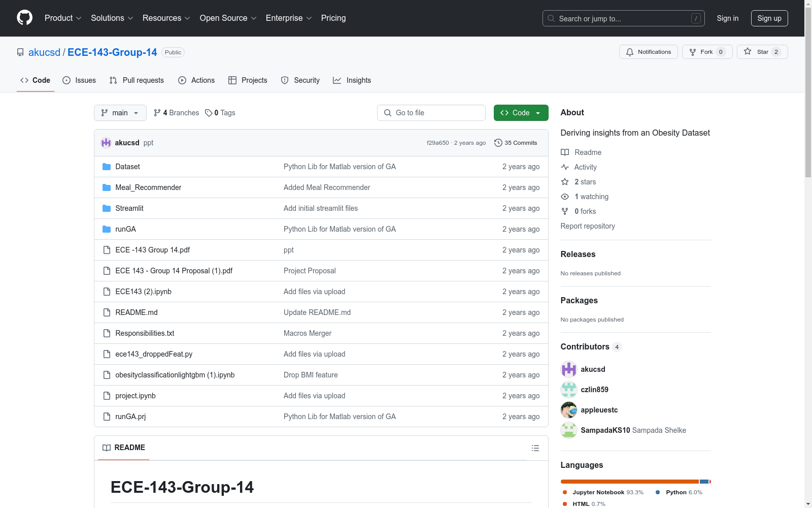The image size is (812, 508).
Task: Open the GitHub home logo
Action: [24, 18]
